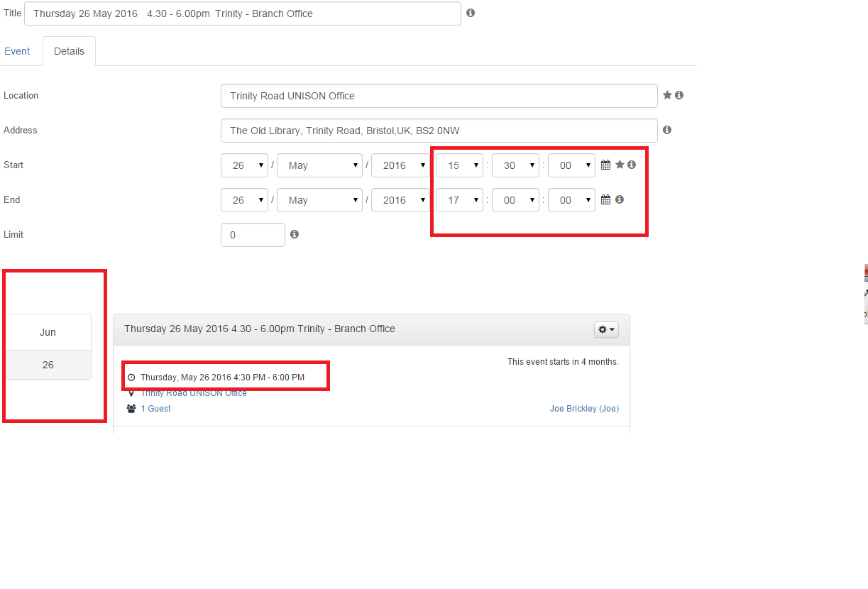This screenshot has height=589, width=868.
Task: Open the End year dropdown showing 2016
Action: pos(402,200)
